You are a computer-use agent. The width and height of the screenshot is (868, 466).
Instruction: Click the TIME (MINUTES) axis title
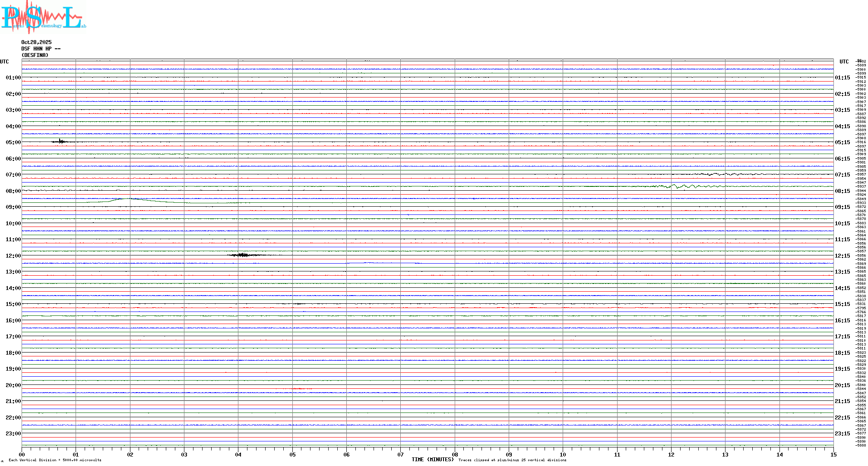click(x=432, y=460)
